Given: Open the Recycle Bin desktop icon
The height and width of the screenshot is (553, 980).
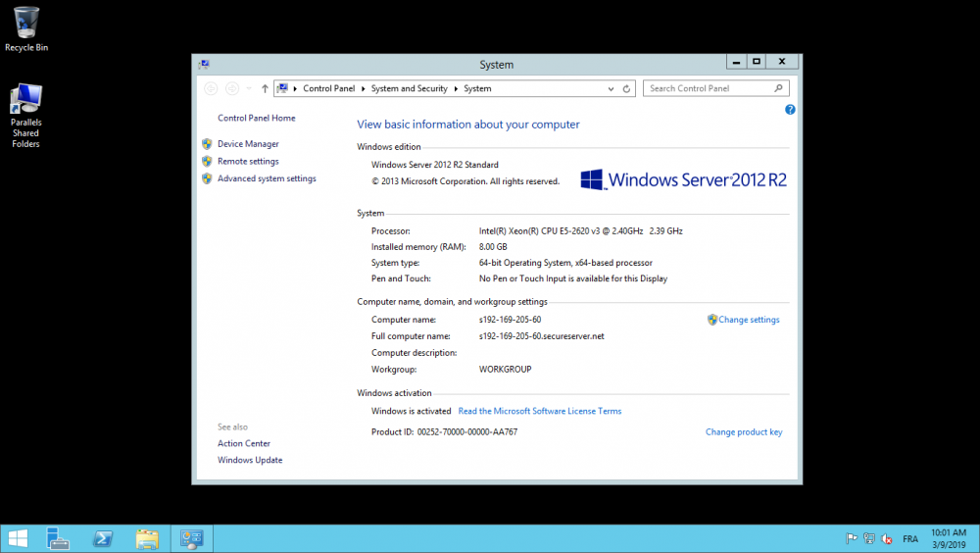Looking at the screenshot, I should coord(26,28).
